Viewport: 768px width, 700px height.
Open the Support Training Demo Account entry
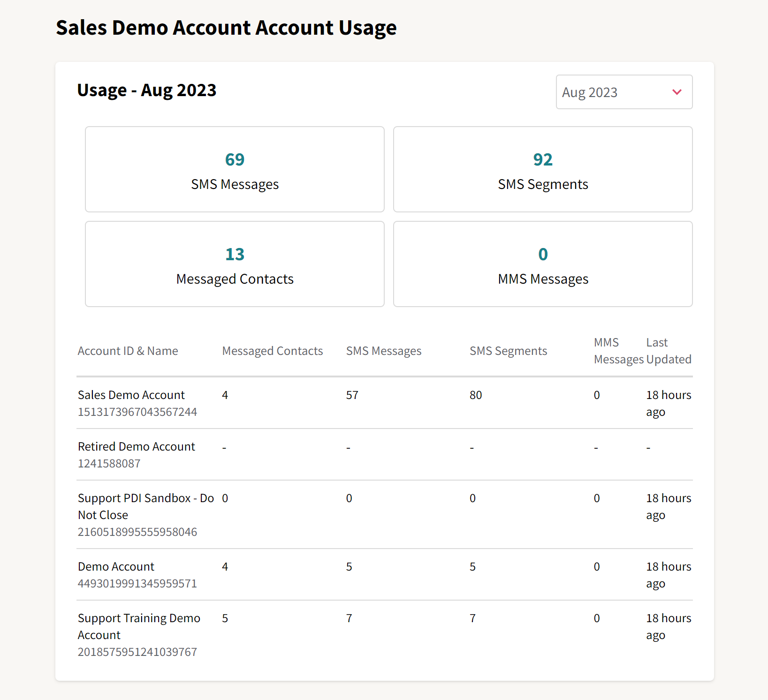[139, 626]
